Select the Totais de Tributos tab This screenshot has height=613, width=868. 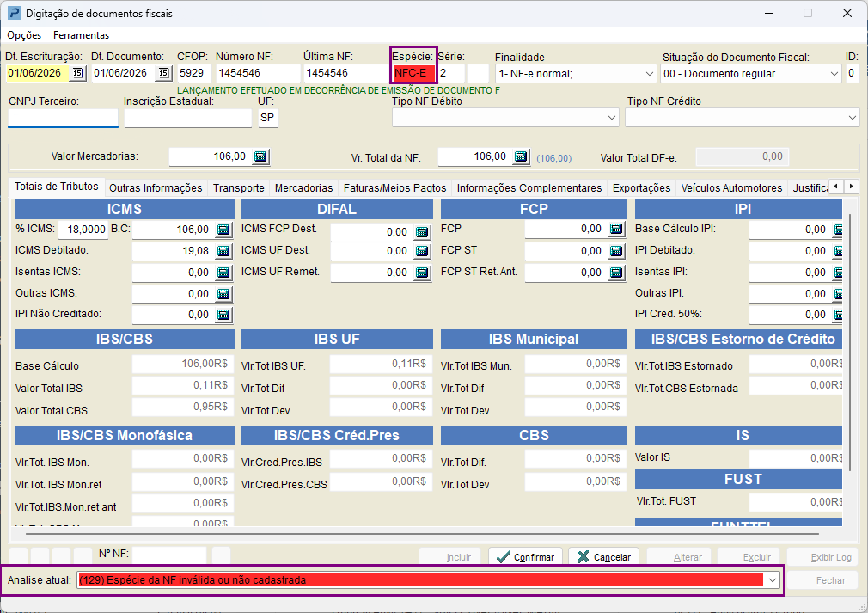click(57, 187)
